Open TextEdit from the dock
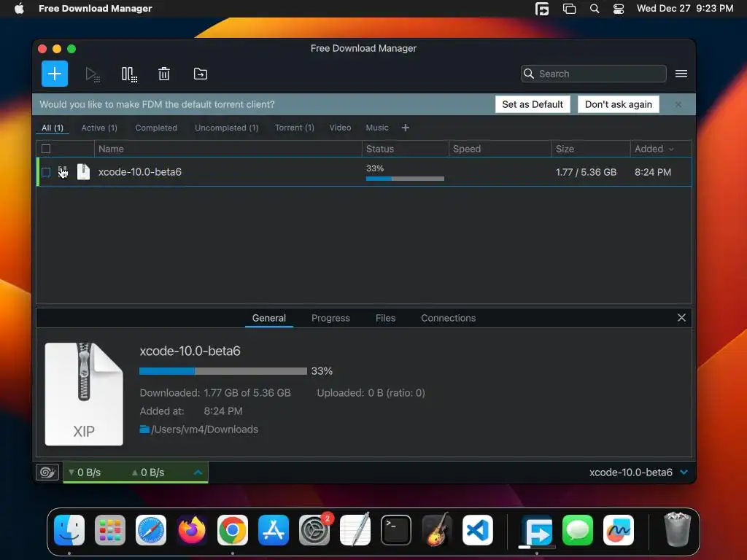This screenshot has height=560, width=747. pyautogui.click(x=355, y=530)
